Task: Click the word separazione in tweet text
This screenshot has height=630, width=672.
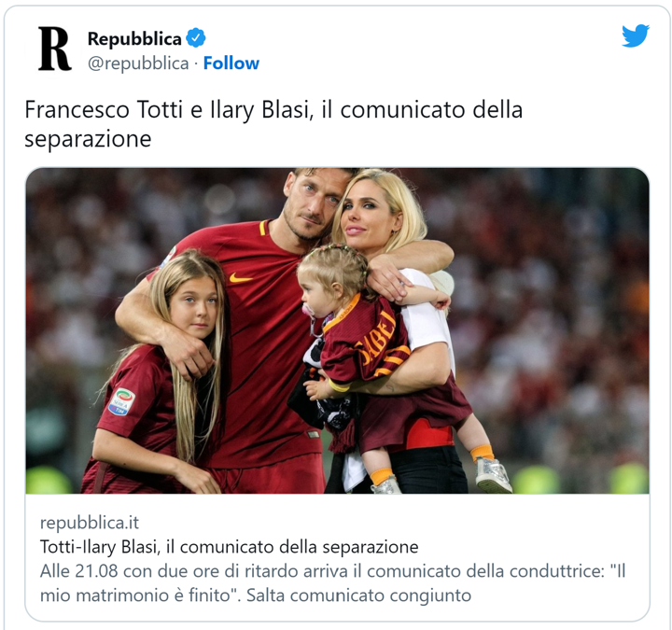Action: (88, 139)
